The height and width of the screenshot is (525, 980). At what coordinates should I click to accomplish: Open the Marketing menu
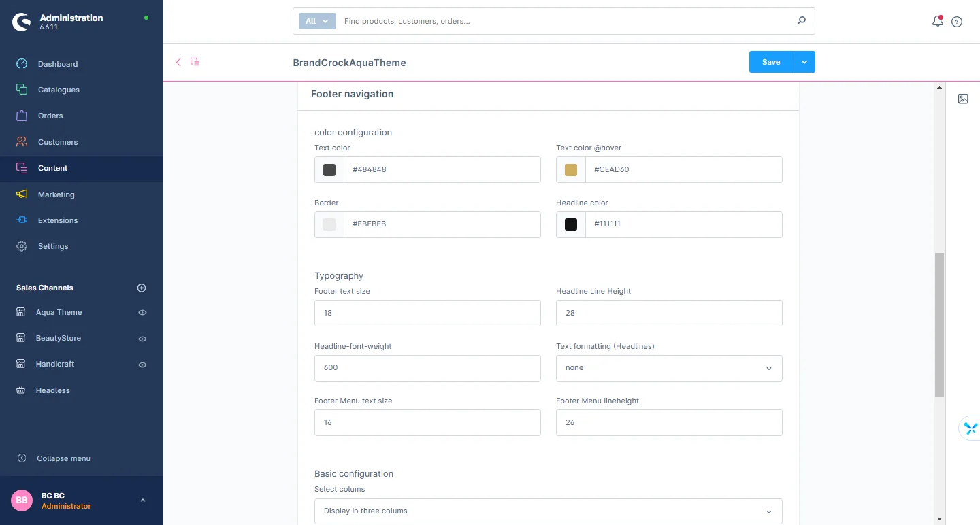56,194
